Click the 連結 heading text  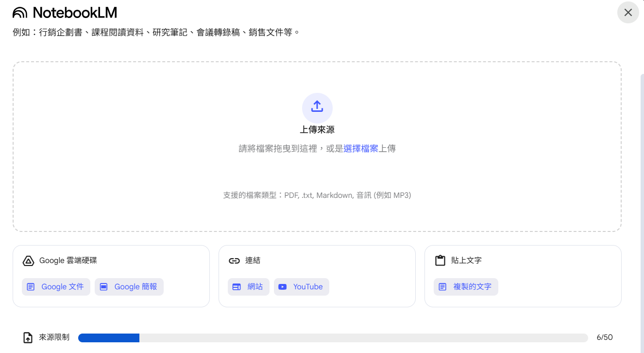click(x=253, y=261)
